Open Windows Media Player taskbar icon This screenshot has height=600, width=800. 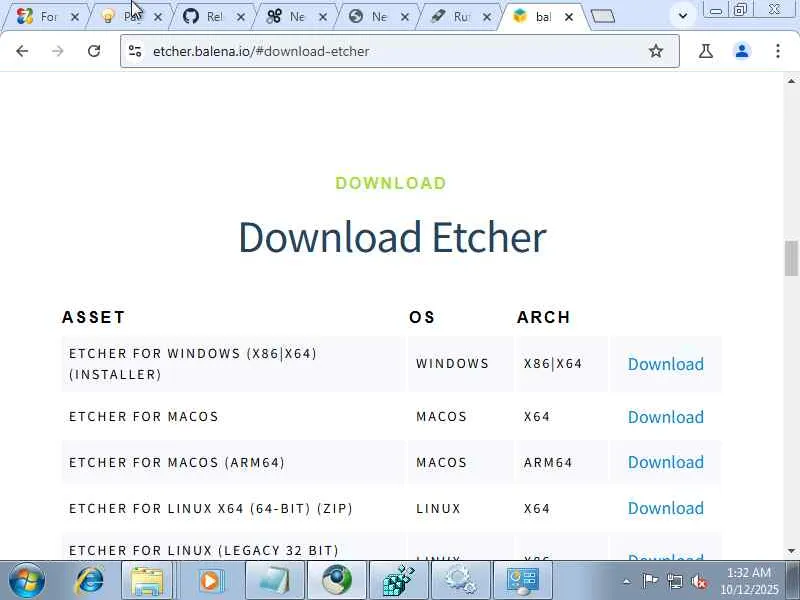coord(210,581)
